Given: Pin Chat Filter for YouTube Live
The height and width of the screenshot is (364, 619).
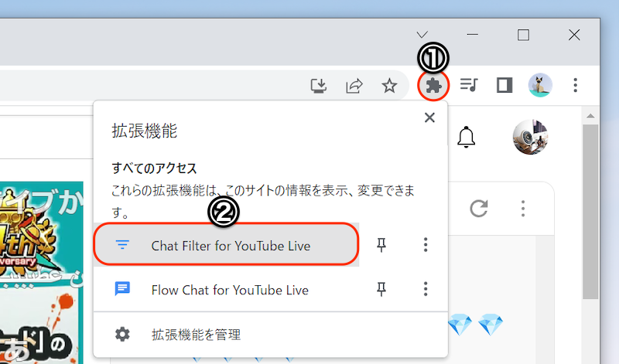Looking at the screenshot, I should [x=381, y=246].
